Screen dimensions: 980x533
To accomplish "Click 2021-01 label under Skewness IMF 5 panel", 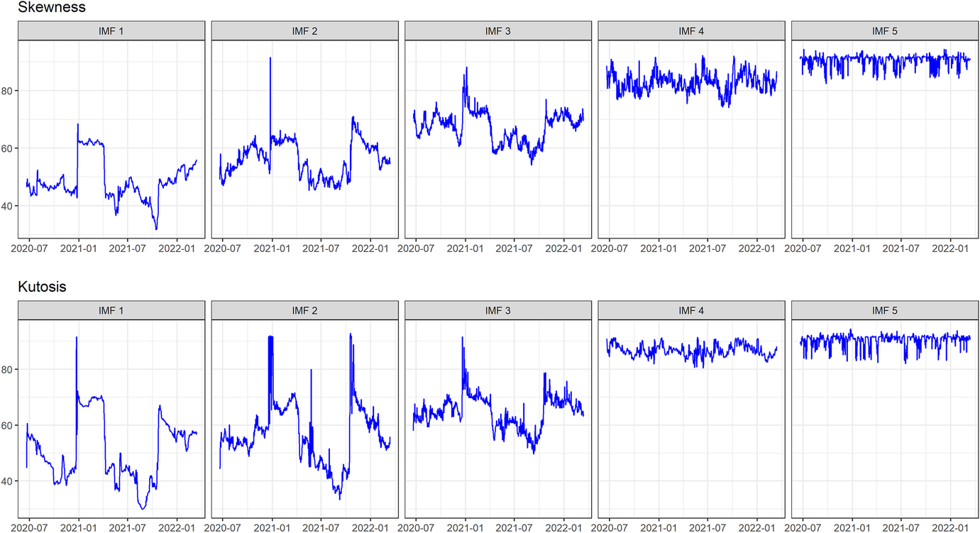I will (x=852, y=249).
